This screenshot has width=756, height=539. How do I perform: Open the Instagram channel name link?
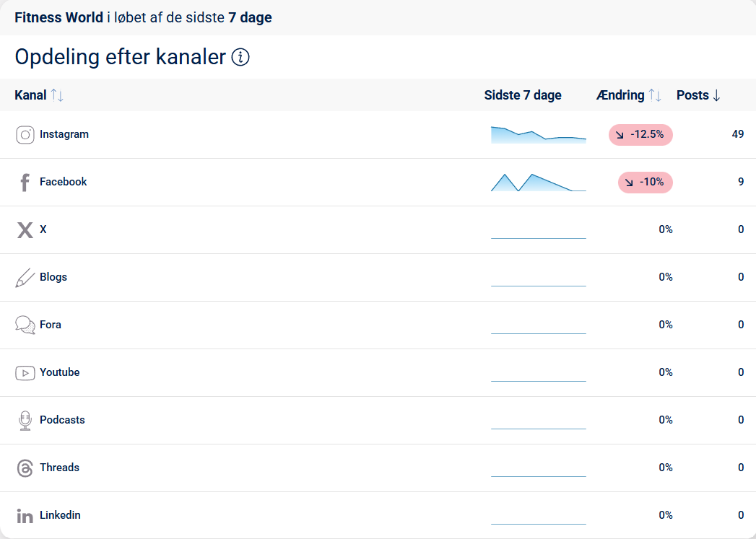(64, 134)
